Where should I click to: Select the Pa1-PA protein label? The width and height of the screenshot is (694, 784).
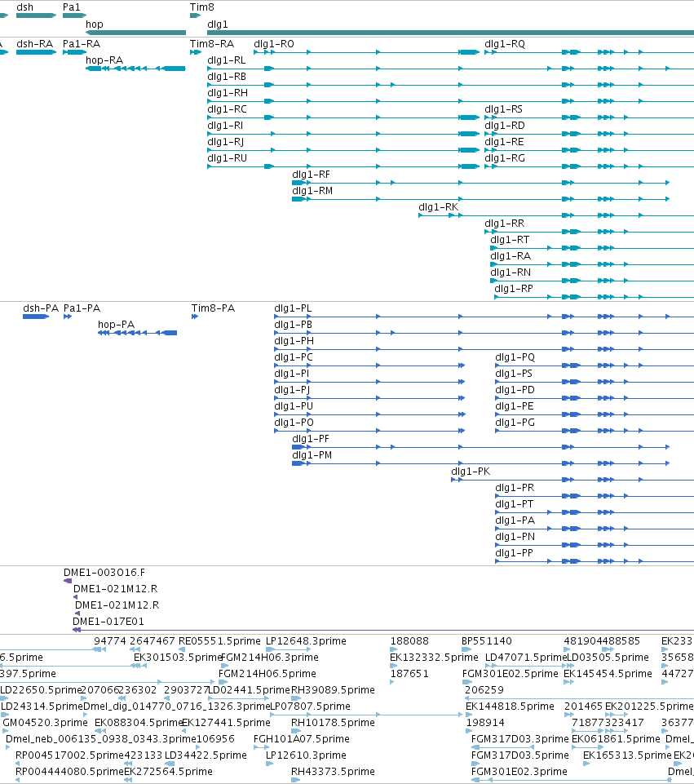[x=82, y=308]
